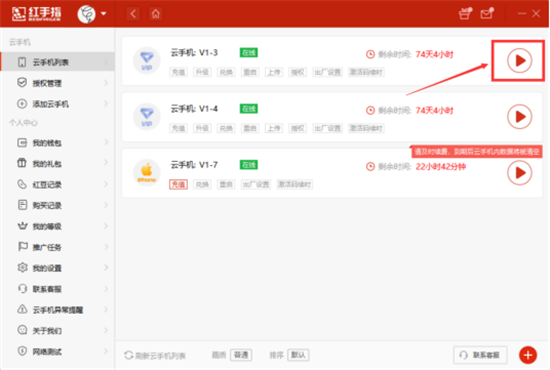The height and width of the screenshot is (370, 550).
Task: Click 上传 for cloud phone V1-3
Action: tap(274, 72)
